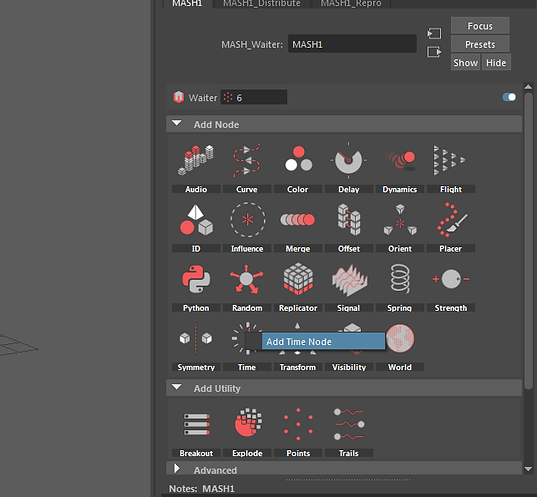Add an ID node
Screen dimensions: 537x497
coord(196,220)
